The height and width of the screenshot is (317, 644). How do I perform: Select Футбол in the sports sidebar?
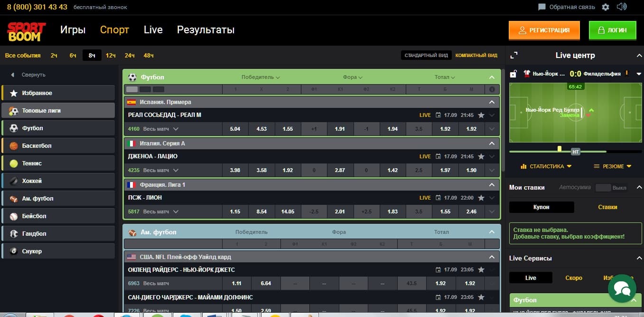(58, 128)
